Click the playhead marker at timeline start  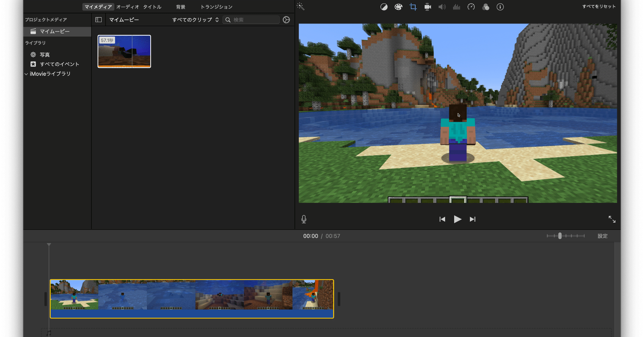pyautogui.click(x=49, y=245)
